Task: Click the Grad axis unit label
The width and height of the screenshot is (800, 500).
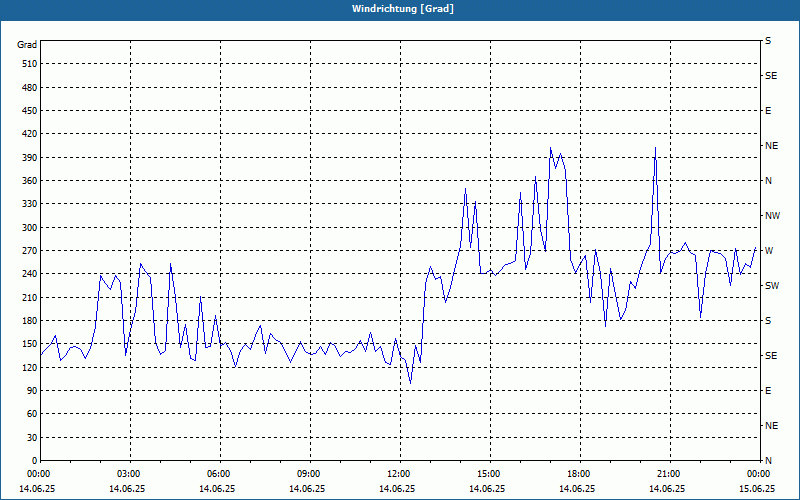Action: pyautogui.click(x=27, y=45)
